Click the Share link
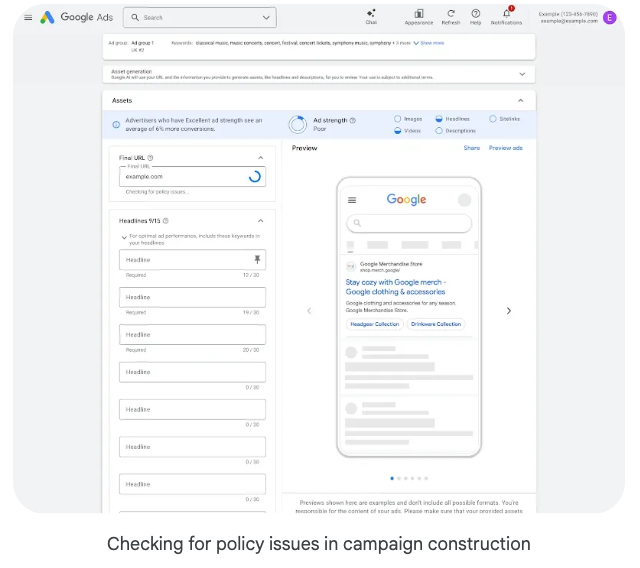Image resolution: width=640 pixels, height=568 pixels. coord(471,148)
